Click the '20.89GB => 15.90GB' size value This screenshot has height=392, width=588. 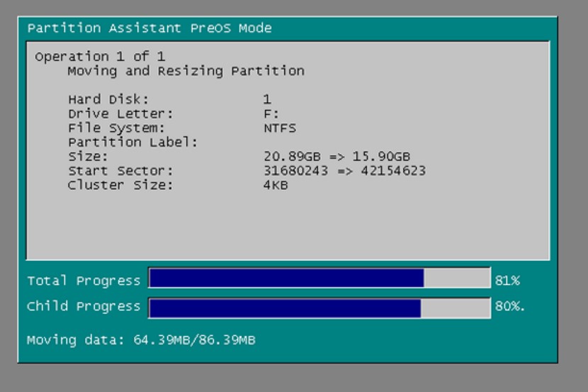pyautogui.click(x=337, y=157)
